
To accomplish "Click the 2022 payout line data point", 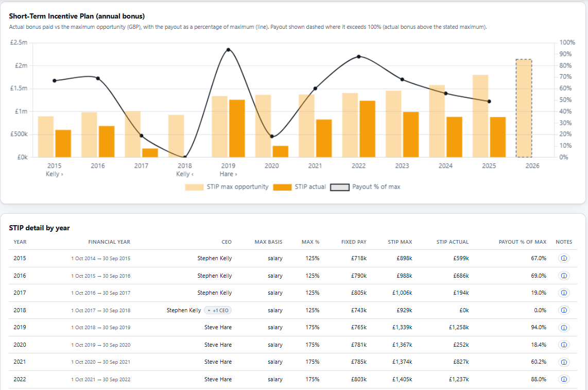I will tap(359, 57).
